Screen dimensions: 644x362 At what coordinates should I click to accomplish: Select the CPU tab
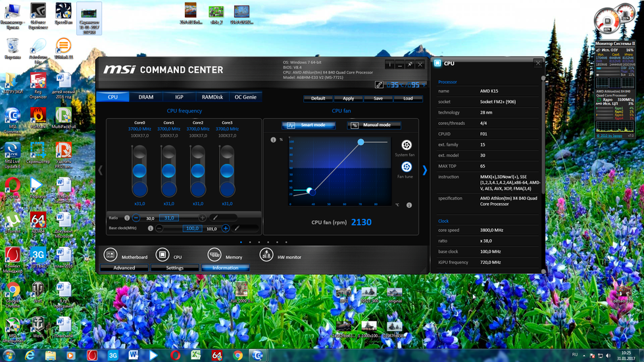click(x=112, y=97)
